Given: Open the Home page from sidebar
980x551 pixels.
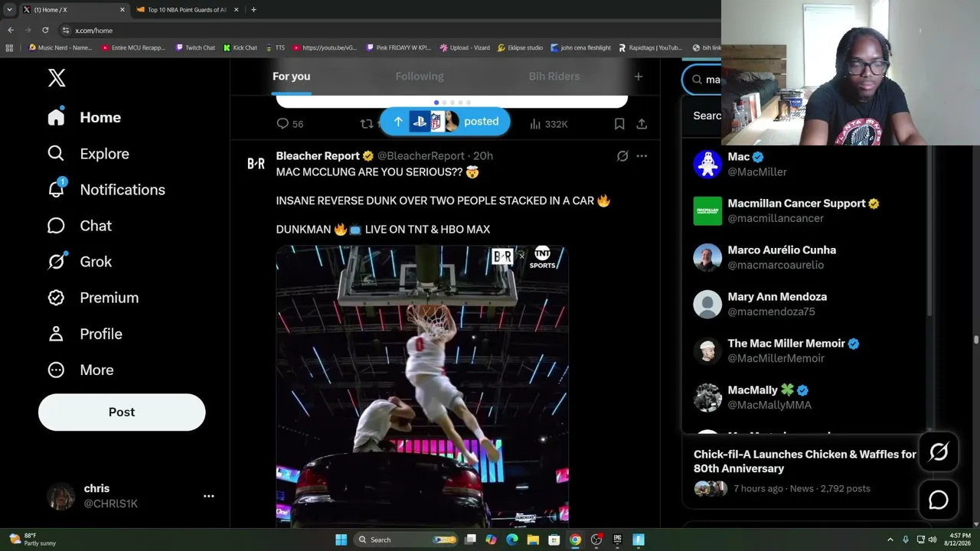Looking at the screenshot, I should point(84,117).
